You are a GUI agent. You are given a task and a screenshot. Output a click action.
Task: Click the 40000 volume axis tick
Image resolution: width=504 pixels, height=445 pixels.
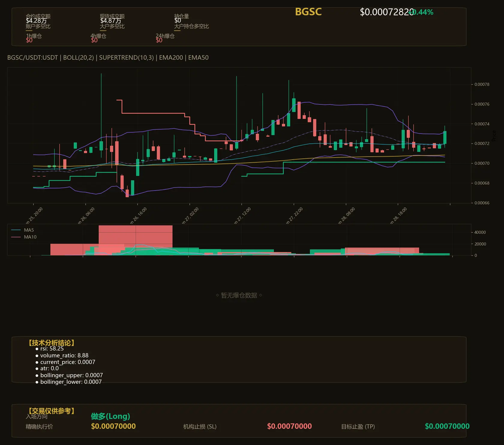[480, 232]
